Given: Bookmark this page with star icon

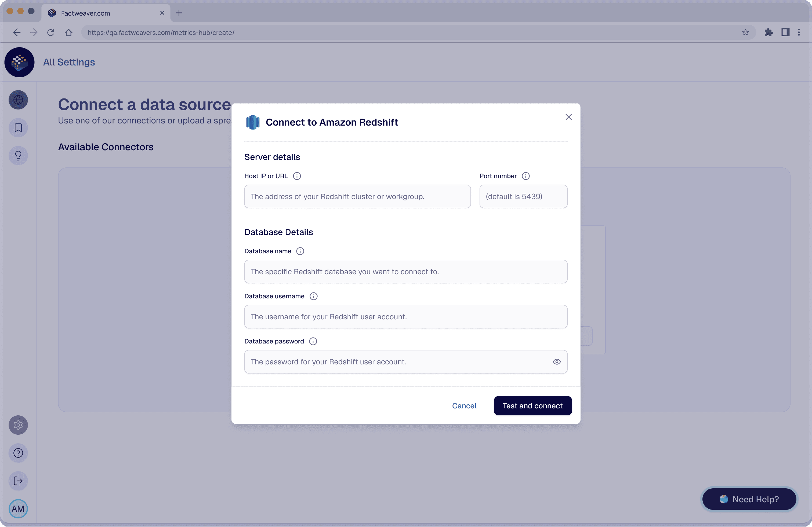Looking at the screenshot, I should click(745, 32).
